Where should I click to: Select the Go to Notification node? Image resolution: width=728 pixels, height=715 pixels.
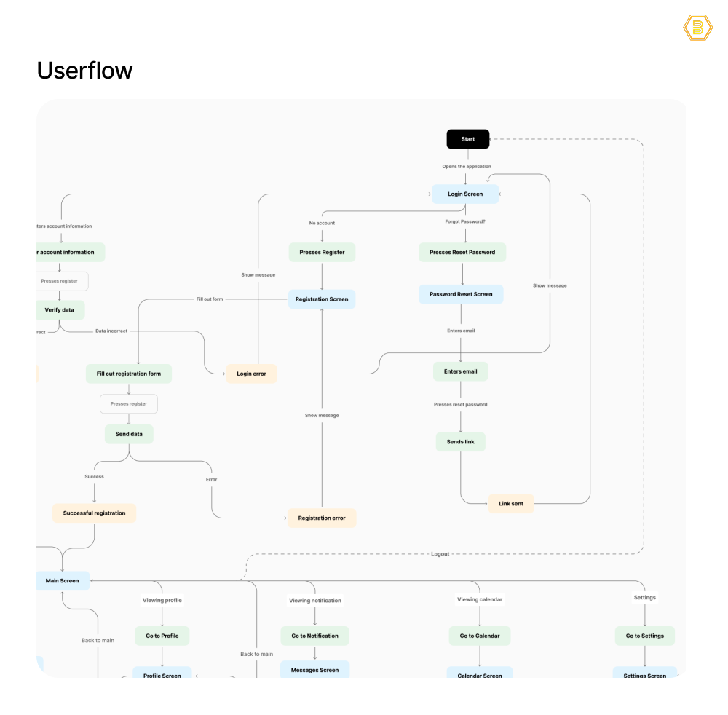314,636
